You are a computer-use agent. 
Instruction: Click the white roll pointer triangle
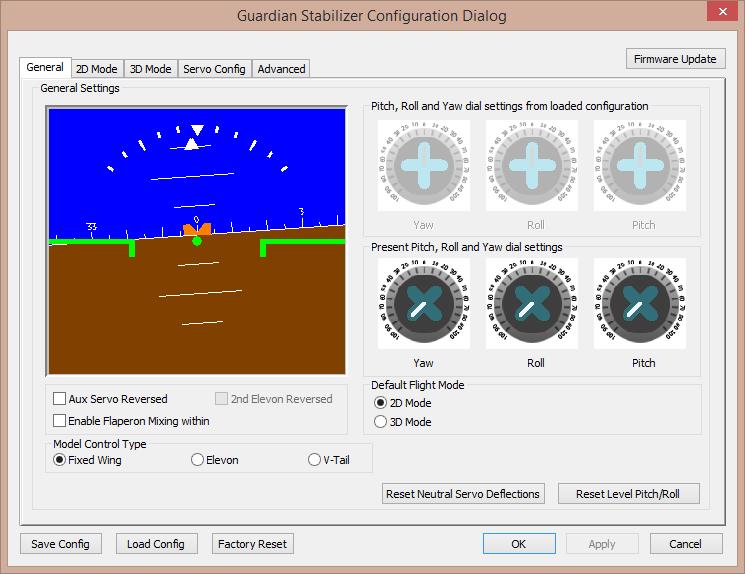click(x=191, y=144)
